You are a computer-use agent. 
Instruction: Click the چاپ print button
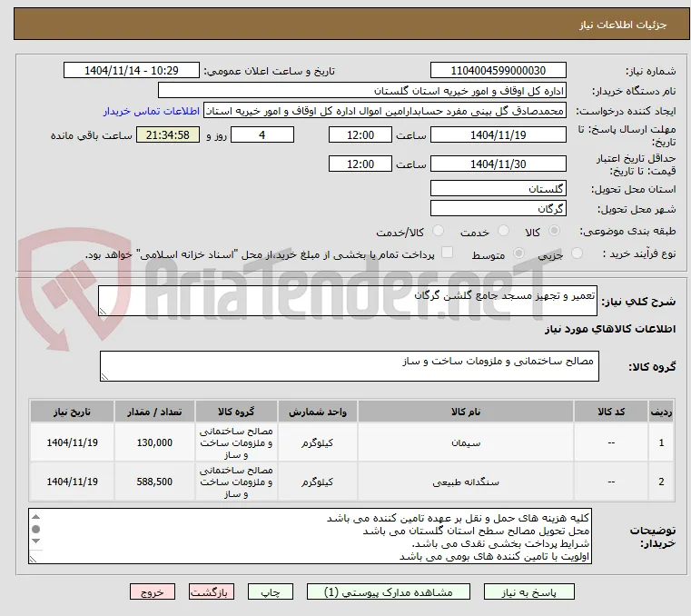[271, 591]
